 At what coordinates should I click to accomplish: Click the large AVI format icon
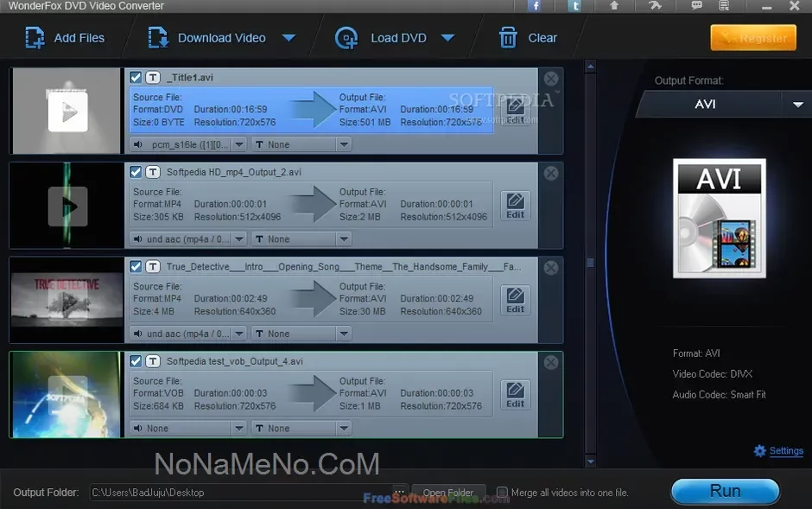point(719,218)
